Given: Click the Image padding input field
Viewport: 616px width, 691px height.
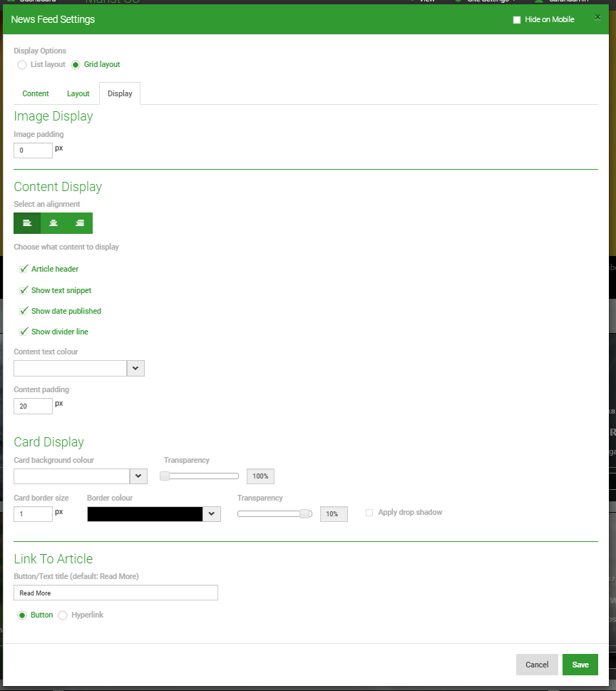Looking at the screenshot, I should click(x=33, y=150).
